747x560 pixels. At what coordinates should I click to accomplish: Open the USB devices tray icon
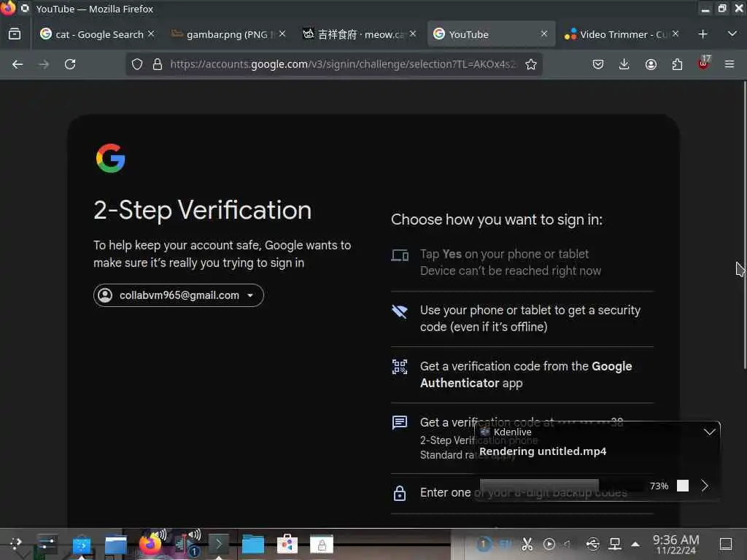tap(593, 544)
